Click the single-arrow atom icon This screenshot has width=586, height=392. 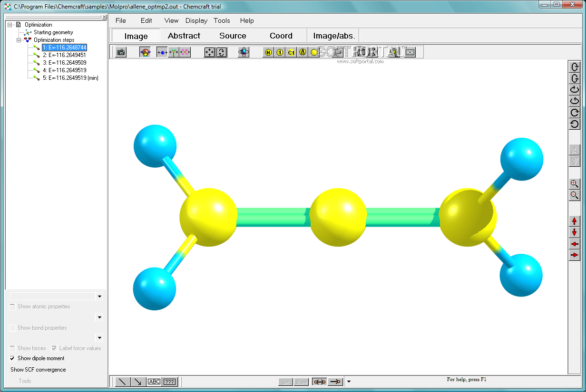(335, 382)
